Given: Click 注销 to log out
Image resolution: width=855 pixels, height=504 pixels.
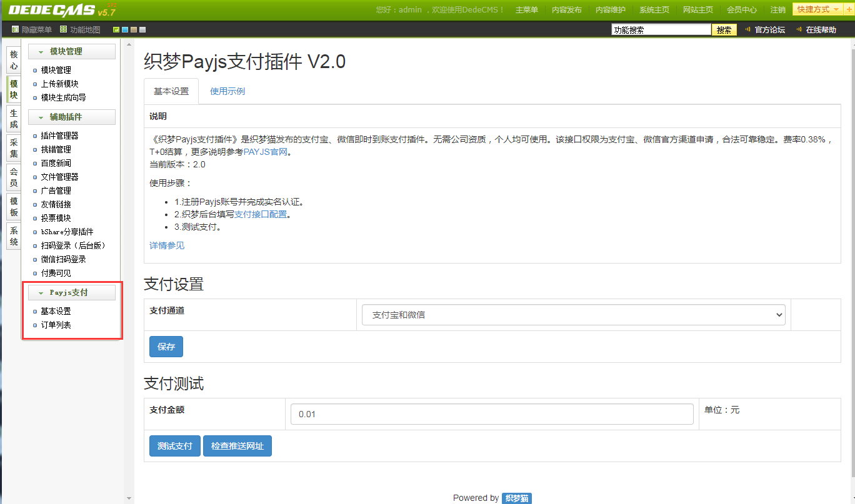Looking at the screenshot, I should 778,10.
